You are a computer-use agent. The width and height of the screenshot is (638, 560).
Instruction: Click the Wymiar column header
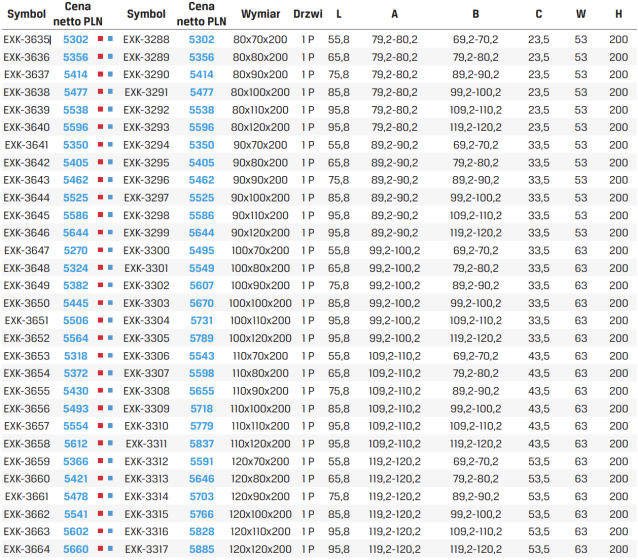tap(260, 14)
